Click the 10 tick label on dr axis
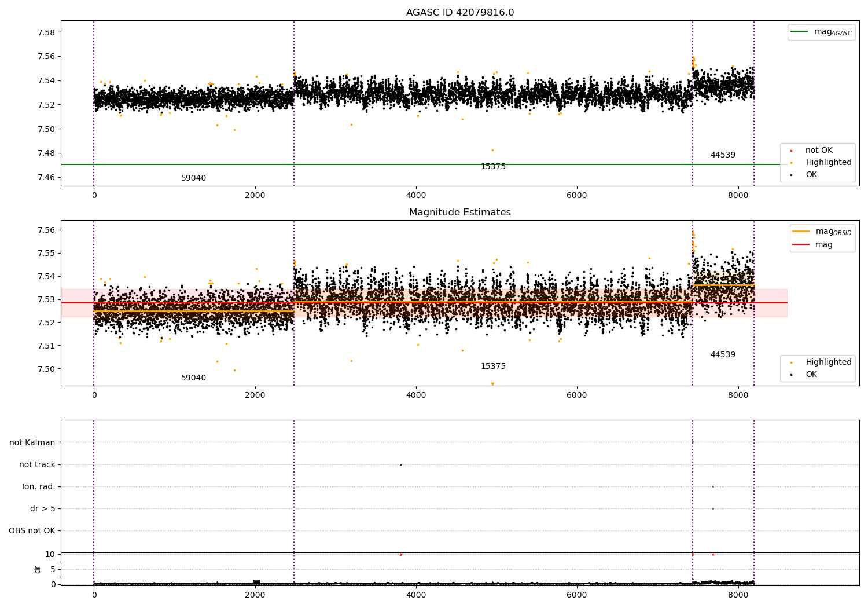 pyautogui.click(x=50, y=555)
